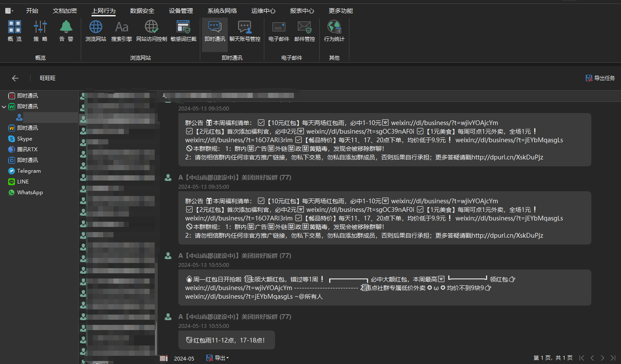Image resolution: width=621 pixels, height=364 pixels.
Task: Select the message starting 周一红包日开抢啦
Action: pyautogui.click(x=385, y=288)
